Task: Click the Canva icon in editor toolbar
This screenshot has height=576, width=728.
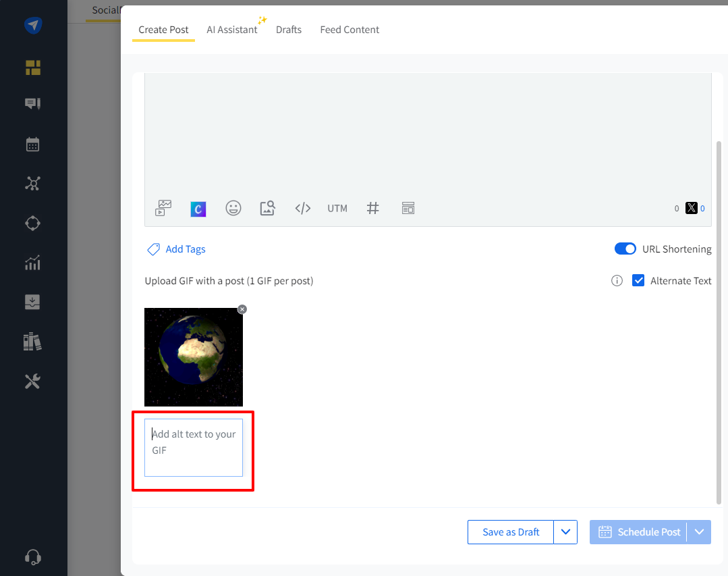Action: pos(198,209)
